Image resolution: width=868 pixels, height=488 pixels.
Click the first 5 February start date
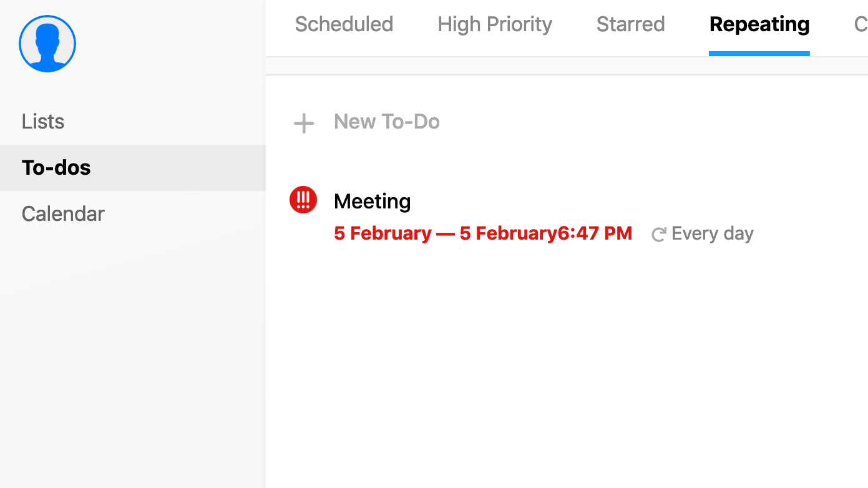click(x=383, y=233)
